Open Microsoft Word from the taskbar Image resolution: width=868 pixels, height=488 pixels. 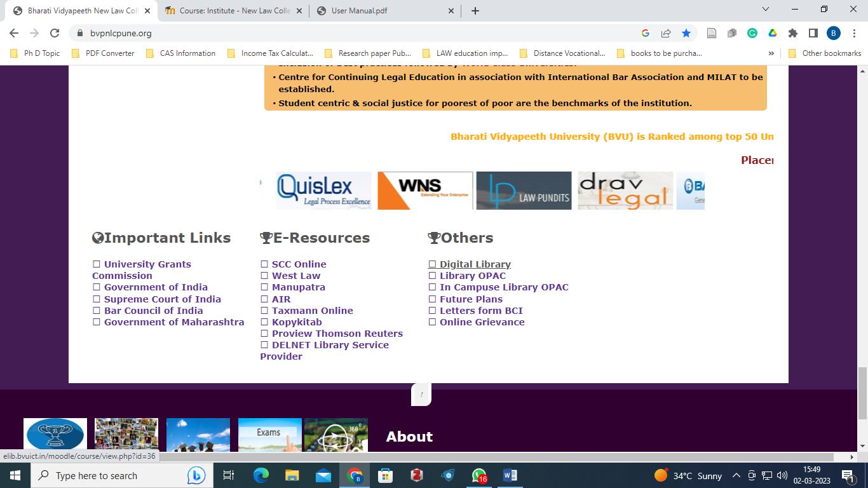click(x=510, y=475)
